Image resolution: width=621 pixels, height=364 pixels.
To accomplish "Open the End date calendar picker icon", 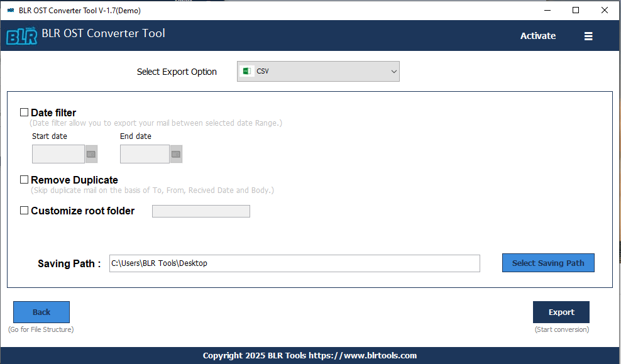I will (x=176, y=153).
